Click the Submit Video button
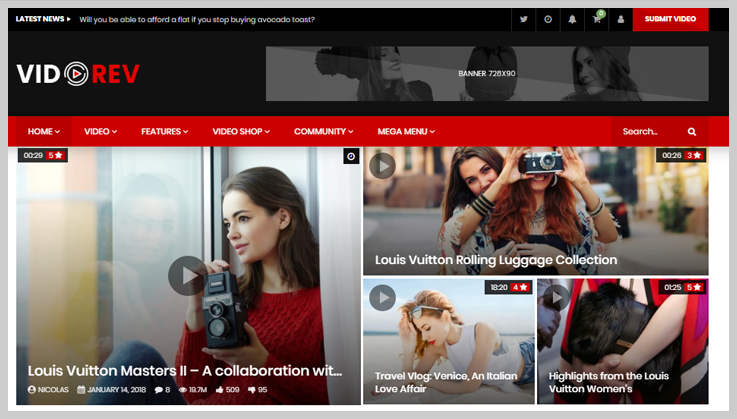Viewport: 737px width, 419px height. tap(670, 19)
